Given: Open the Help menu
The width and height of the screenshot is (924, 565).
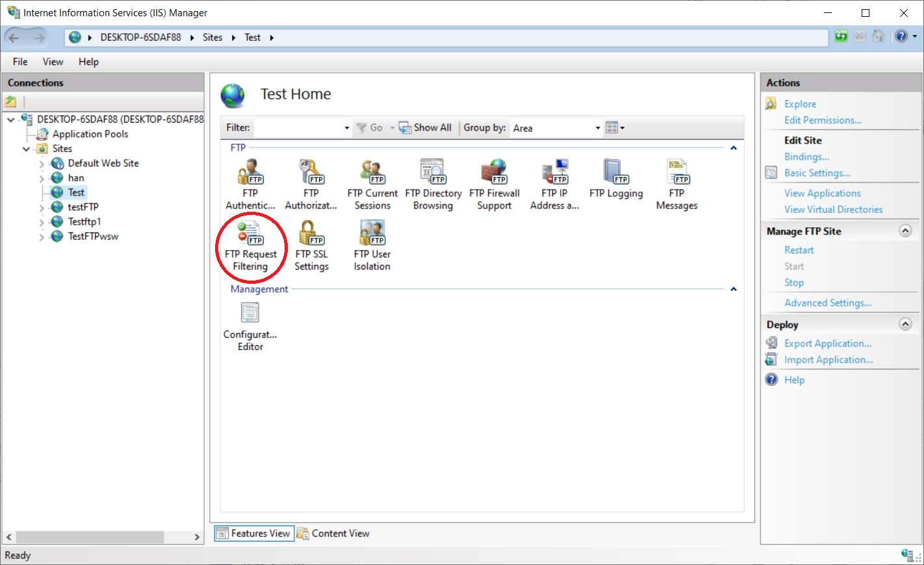Looking at the screenshot, I should 88,62.
